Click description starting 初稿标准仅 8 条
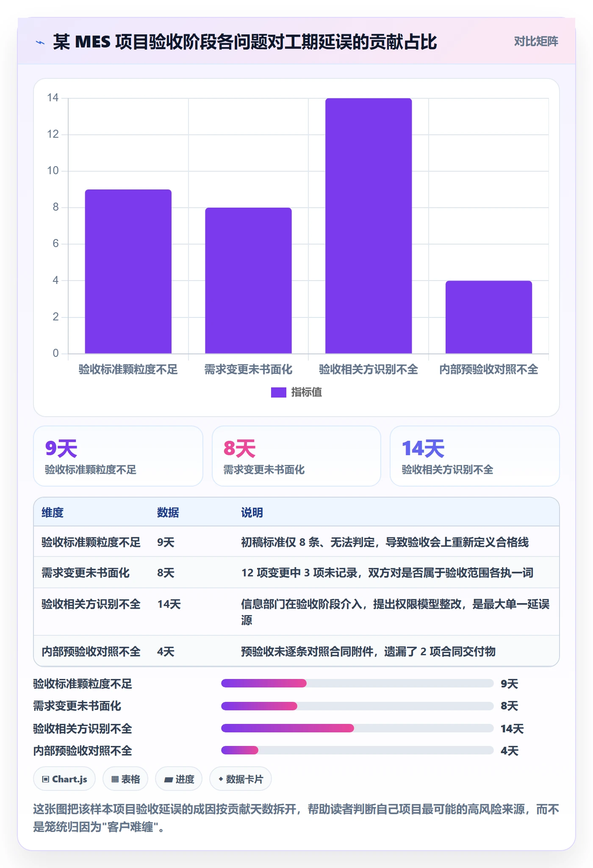This screenshot has width=593, height=868. tap(385, 542)
